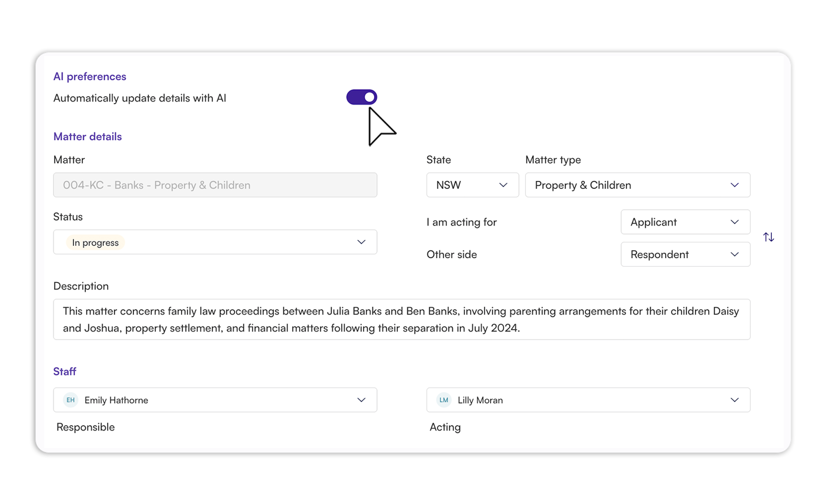814x504 pixels.
Task: Click the chevron in the Status field
Action: coord(361,242)
